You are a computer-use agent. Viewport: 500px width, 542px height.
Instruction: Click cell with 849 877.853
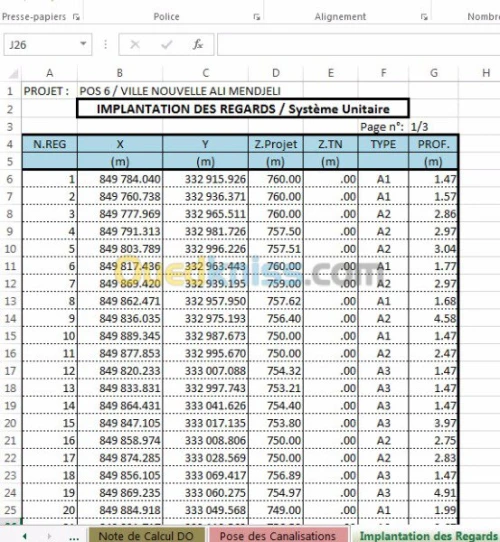pos(120,354)
